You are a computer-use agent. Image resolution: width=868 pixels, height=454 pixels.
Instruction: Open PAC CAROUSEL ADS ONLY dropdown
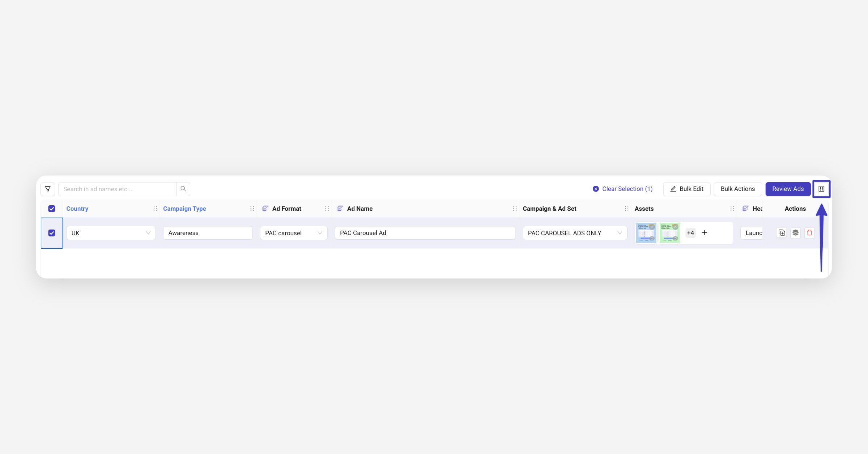(x=575, y=233)
